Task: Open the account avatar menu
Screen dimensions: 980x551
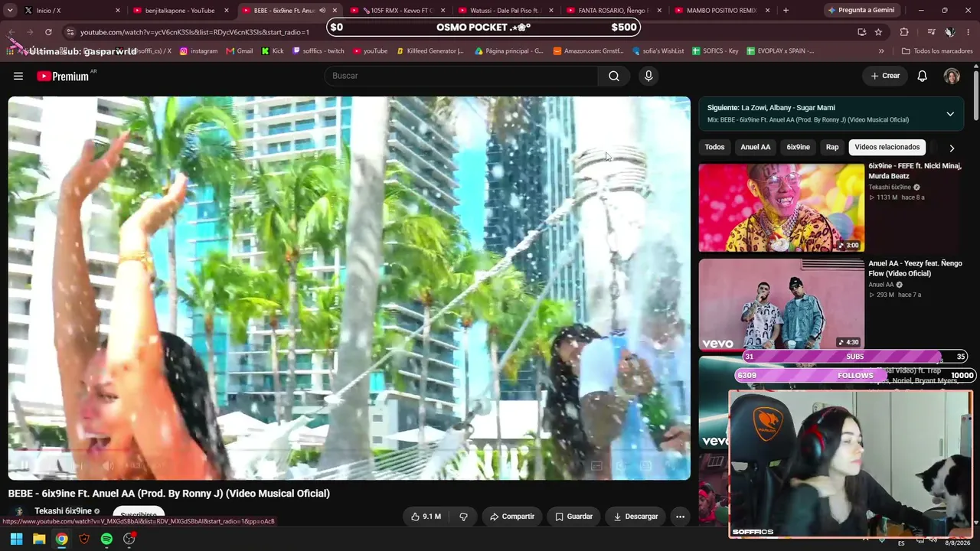Action: [x=952, y=76]
